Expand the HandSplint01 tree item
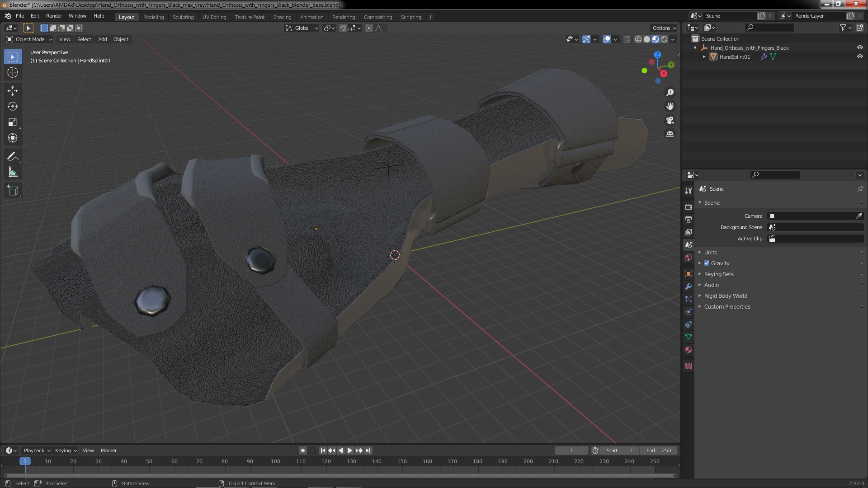The height and width of the screenshot is (488, 868). coord(704,57)
